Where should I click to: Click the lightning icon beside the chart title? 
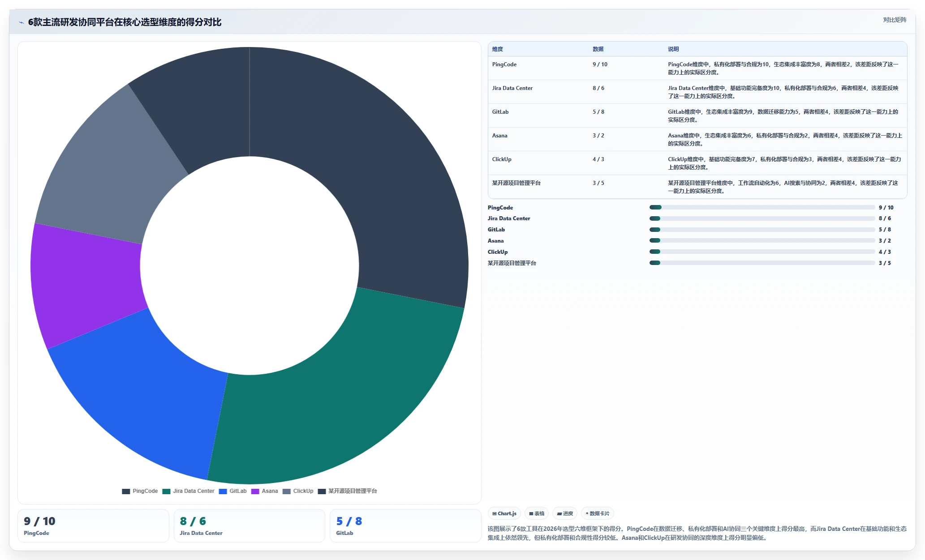[x=21, y=22]
